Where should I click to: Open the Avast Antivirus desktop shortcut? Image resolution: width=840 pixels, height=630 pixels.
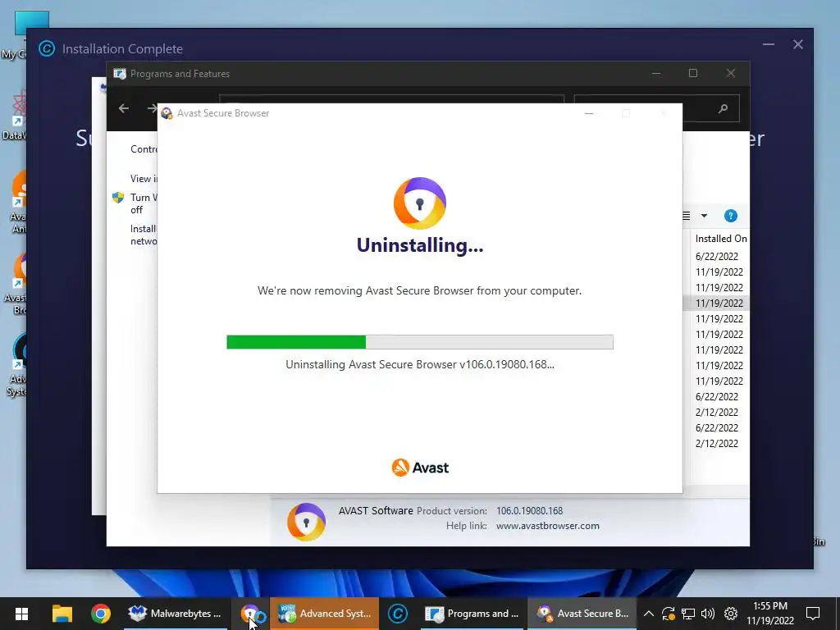(x=18, y=202)
